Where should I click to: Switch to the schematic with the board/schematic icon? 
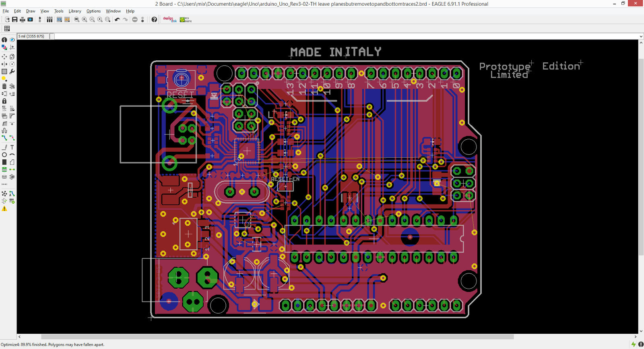click(x=40, y=19)
